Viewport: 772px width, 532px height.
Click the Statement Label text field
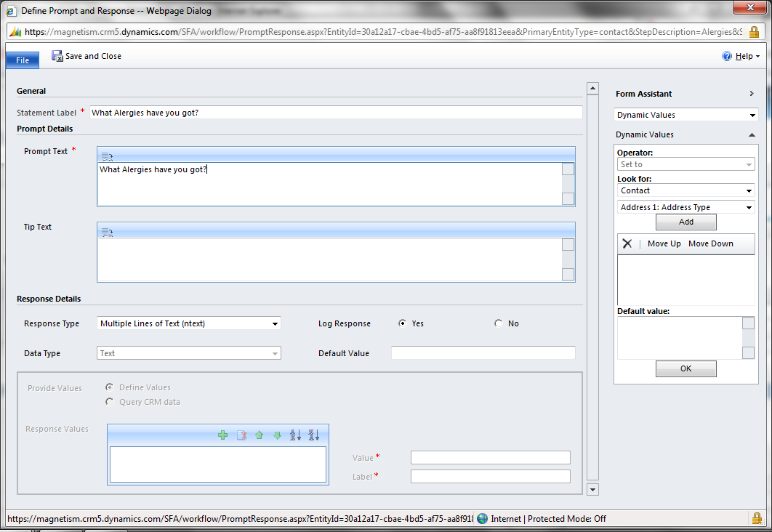coord(335,113)
